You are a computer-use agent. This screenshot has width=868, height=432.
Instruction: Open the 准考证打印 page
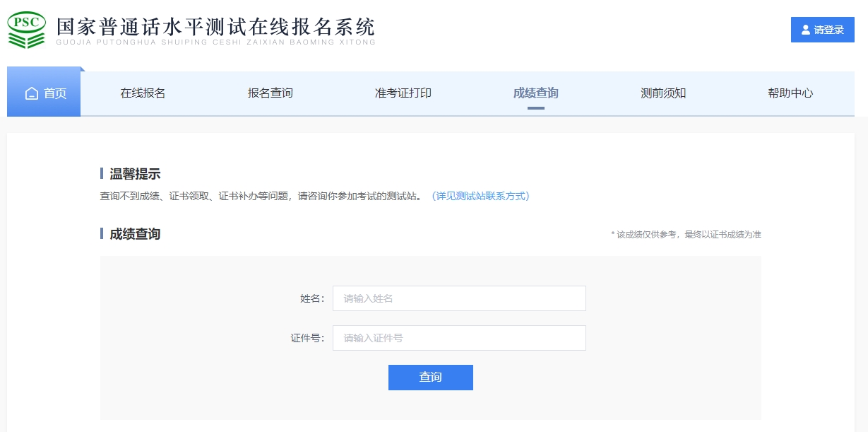pos(402,93)
